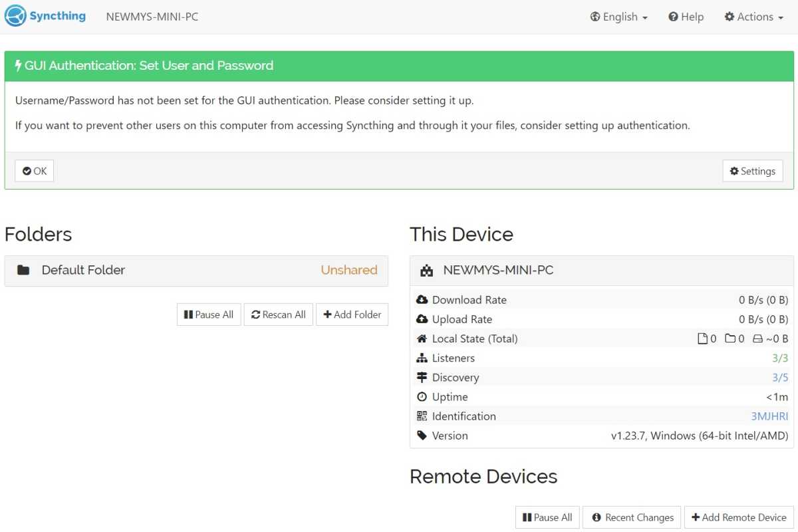Screen dimensions: 798x532
Task: Click the 3MJHRI identification link
Action: (x=769, y=416)
